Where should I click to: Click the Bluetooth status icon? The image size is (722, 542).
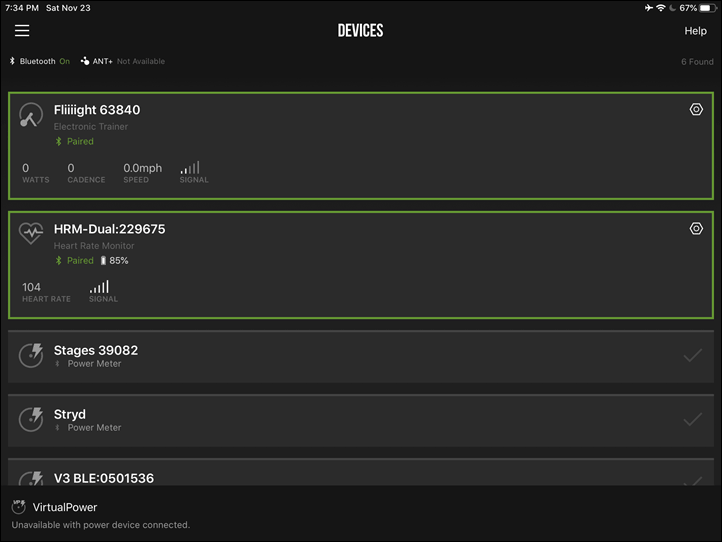[x=12, y=61]
